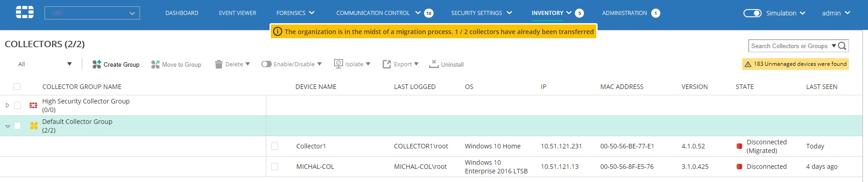868x182 pixels.
Task: Select the MICHAL-COL row checkbox
Action: click(x=274, y=167)
